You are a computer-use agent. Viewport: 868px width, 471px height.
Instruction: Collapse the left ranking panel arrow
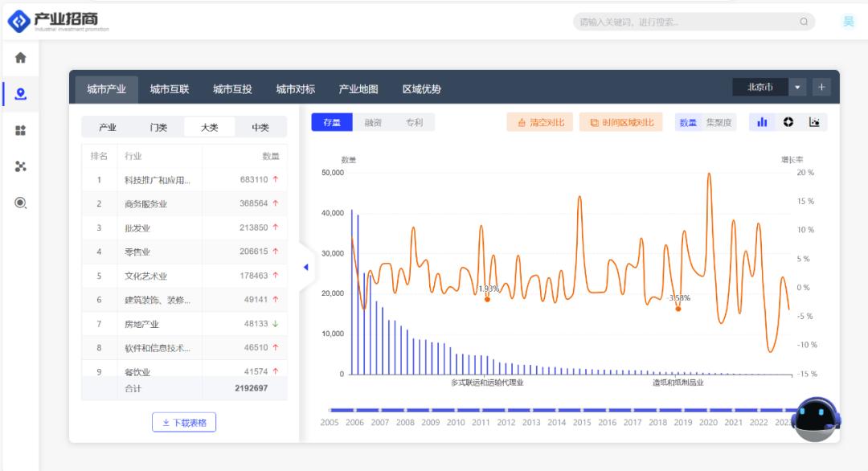coord(305,267)
